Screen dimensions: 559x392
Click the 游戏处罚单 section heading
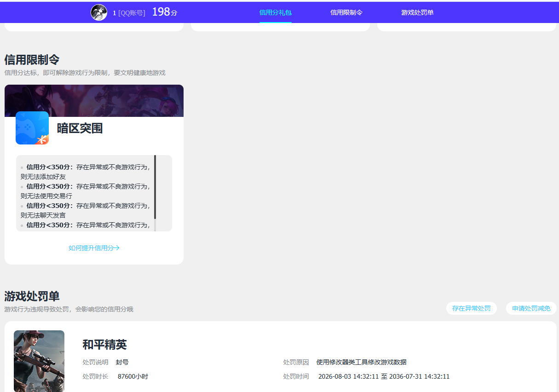coord(32,296)
